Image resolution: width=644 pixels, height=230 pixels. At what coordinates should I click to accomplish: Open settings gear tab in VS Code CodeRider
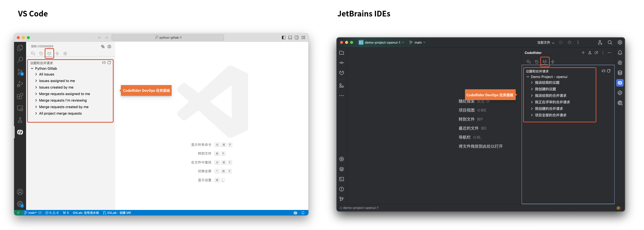[x=65, y=53]
